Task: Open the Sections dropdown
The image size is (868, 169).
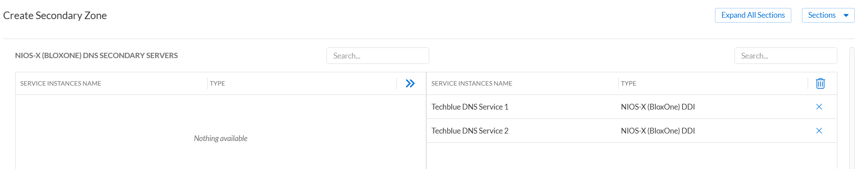Action: [x=828, y=15]
